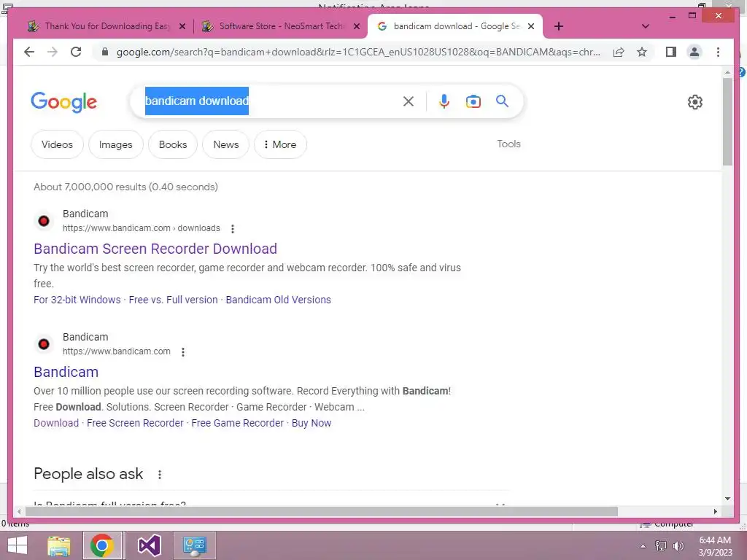747x560 pixels.
Task: Open the search Tools options
Action: [508, 144]
